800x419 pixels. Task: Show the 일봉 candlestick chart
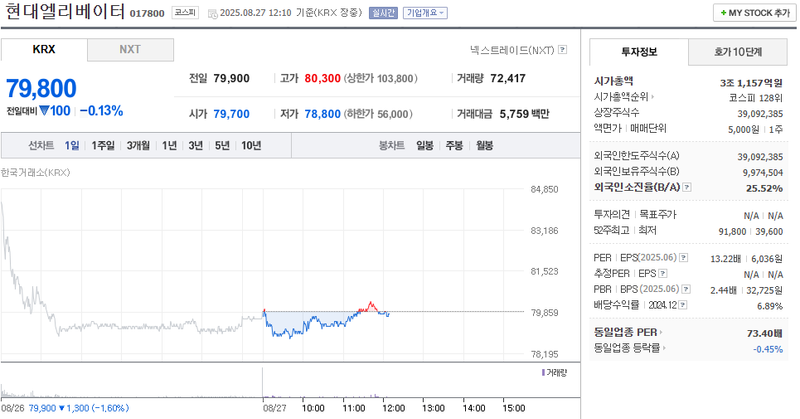pos(425,145)
